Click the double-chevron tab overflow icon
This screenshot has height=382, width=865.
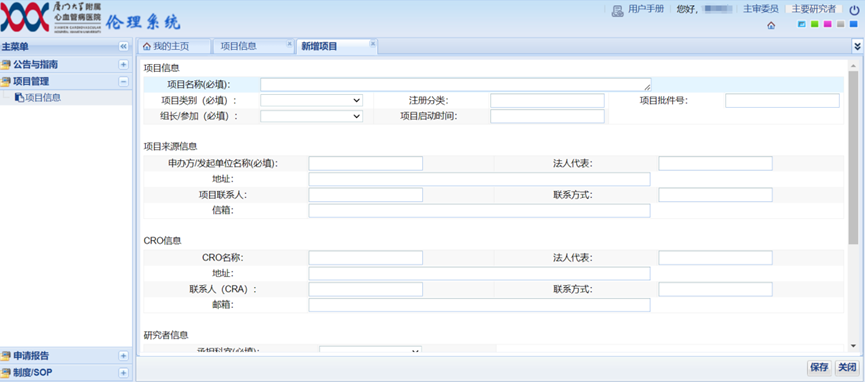[x=857, y=46]
